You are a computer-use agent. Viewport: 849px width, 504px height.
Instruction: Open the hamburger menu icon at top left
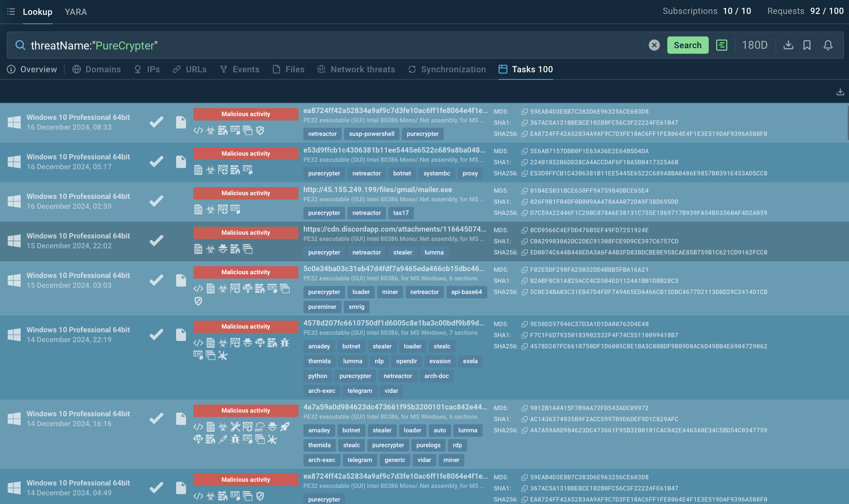pyautogui.click(x=11, y=11)
